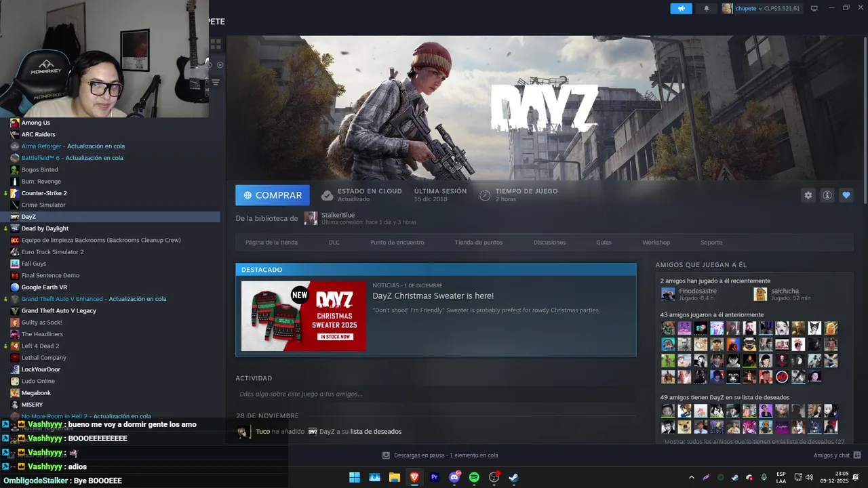Viewport: 868px width, 488px height.
Task: Show hidden system tray icons
Action: tap(691, 477)
